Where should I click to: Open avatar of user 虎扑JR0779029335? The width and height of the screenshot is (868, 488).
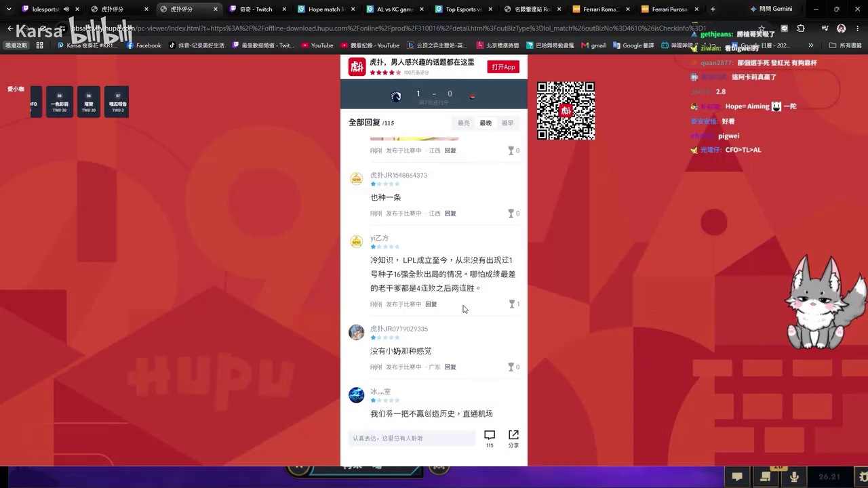click(x=356, y=332)
